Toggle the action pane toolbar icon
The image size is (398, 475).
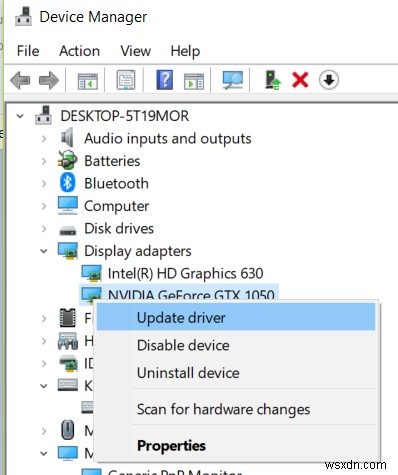194,81
